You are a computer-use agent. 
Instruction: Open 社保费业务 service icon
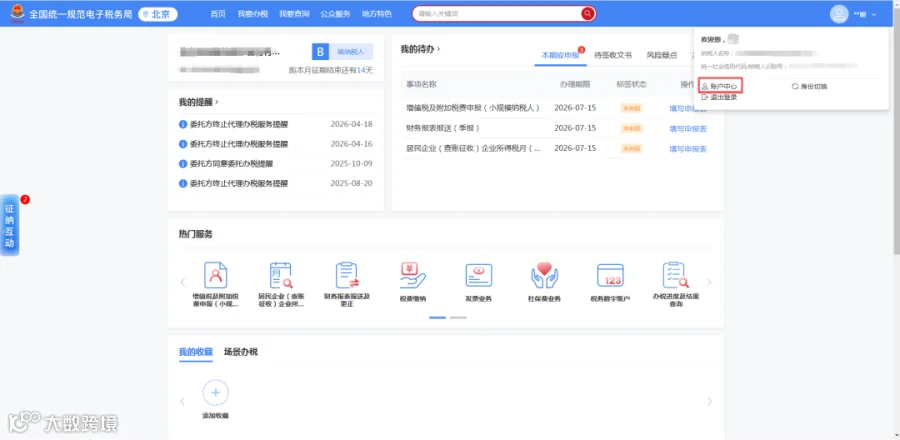(544, 275)
